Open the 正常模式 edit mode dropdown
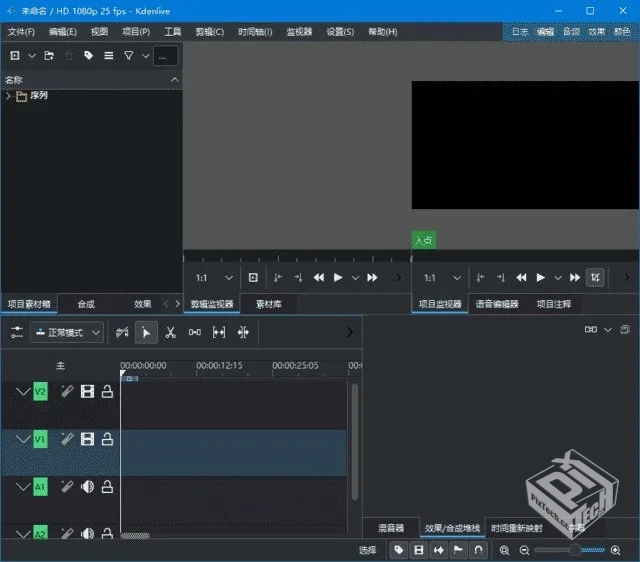Screen dimensions: 640x562 tap(67, 333)
